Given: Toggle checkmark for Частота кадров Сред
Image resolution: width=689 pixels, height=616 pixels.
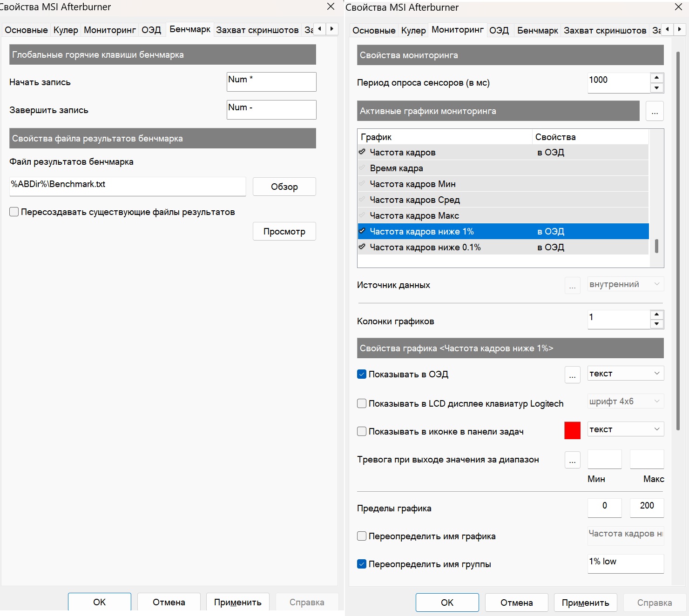Looking at the screenshot, I should 362,200.
